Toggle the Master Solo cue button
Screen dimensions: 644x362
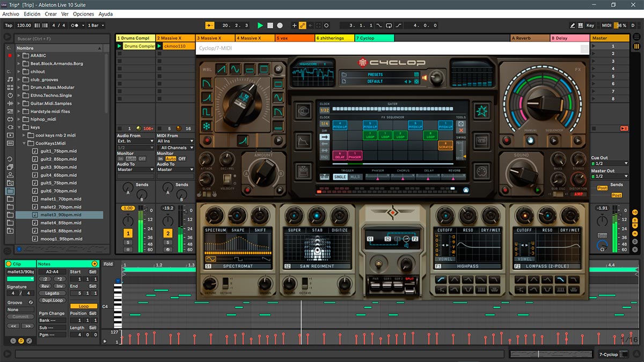[x=603, y=235]
